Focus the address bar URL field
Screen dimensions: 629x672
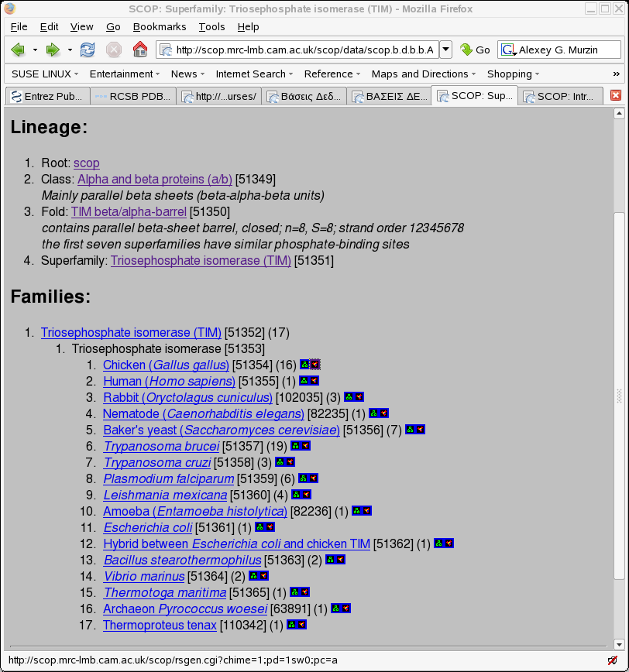pos(298,50)
